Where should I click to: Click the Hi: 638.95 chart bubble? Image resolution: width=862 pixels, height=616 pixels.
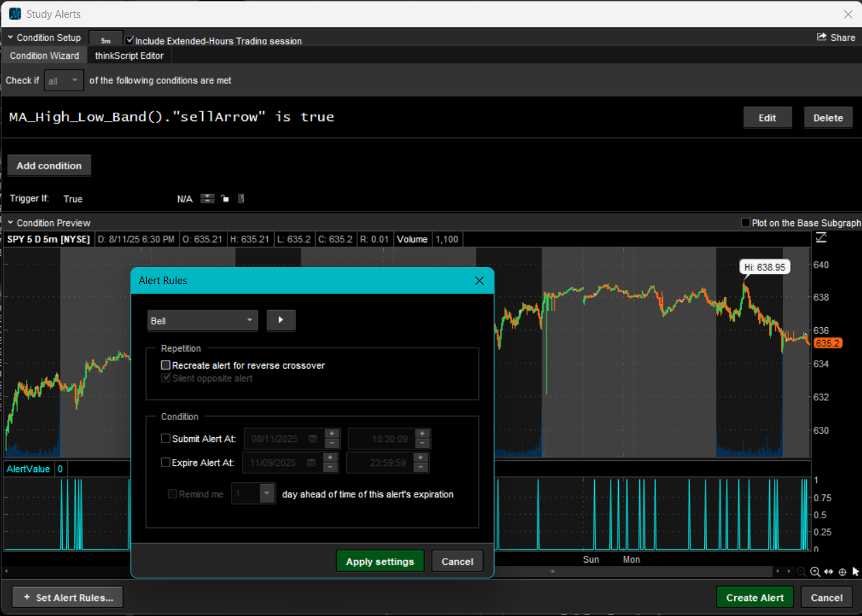coord(764,267)
